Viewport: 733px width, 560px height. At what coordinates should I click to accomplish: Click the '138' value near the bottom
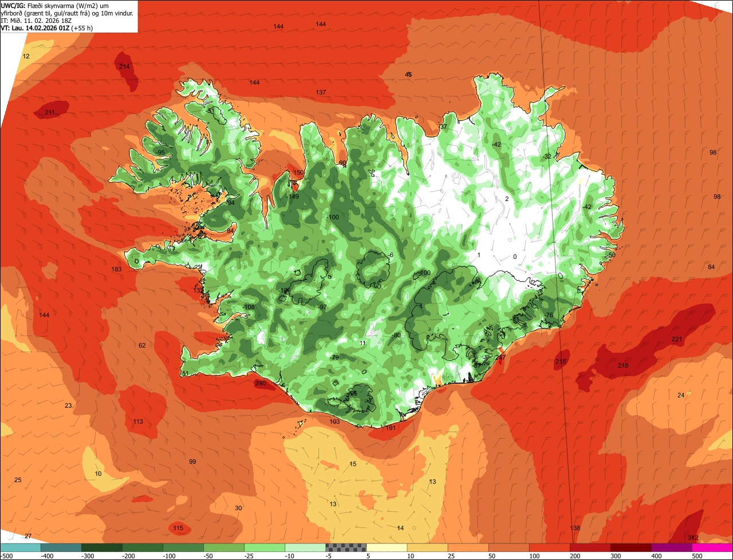click(576, 528)
